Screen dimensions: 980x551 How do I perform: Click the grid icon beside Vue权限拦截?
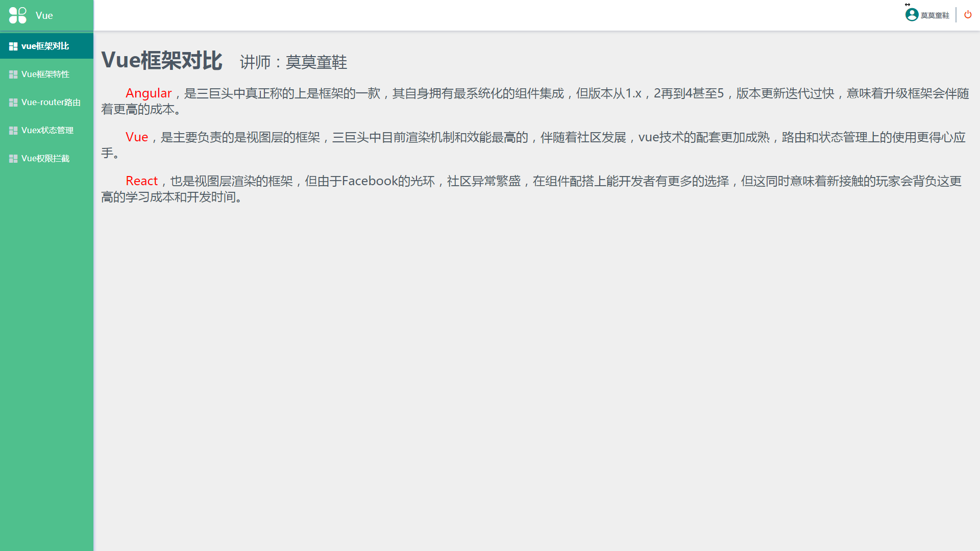point(13,158)
